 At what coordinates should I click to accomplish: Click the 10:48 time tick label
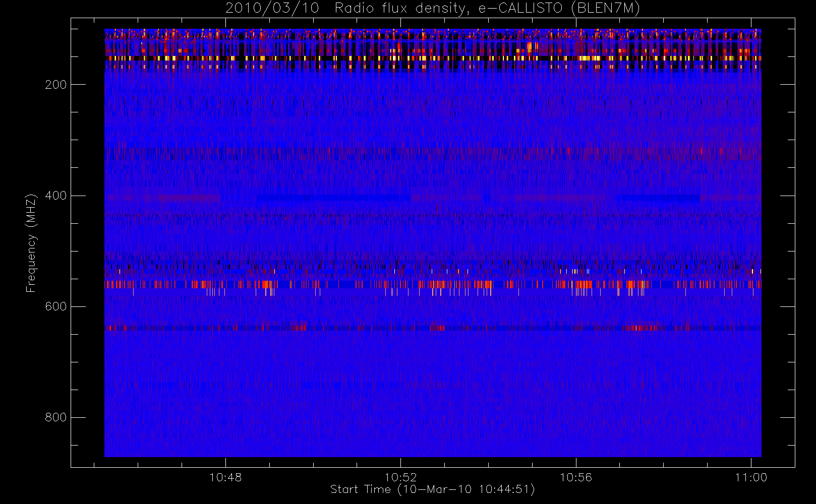(225, 477)
